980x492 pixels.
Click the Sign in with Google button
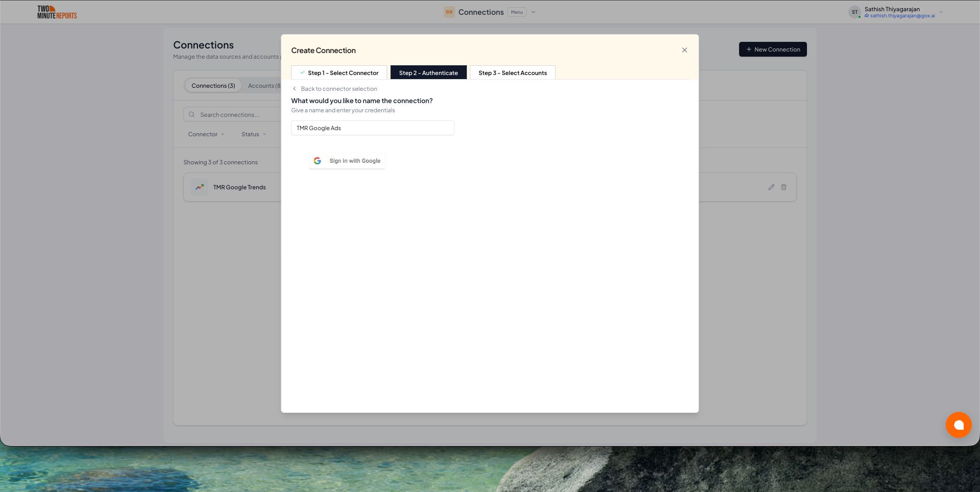347,160
